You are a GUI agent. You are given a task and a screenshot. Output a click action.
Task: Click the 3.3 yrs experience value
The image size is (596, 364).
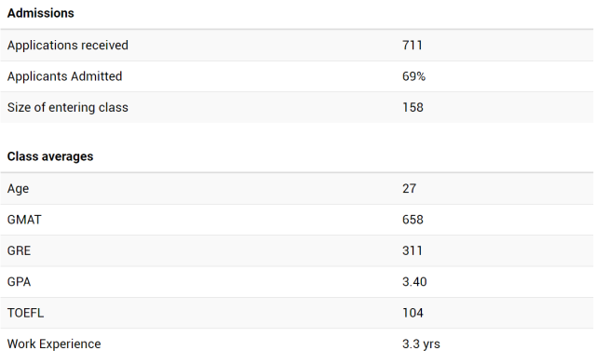(421, 344)
